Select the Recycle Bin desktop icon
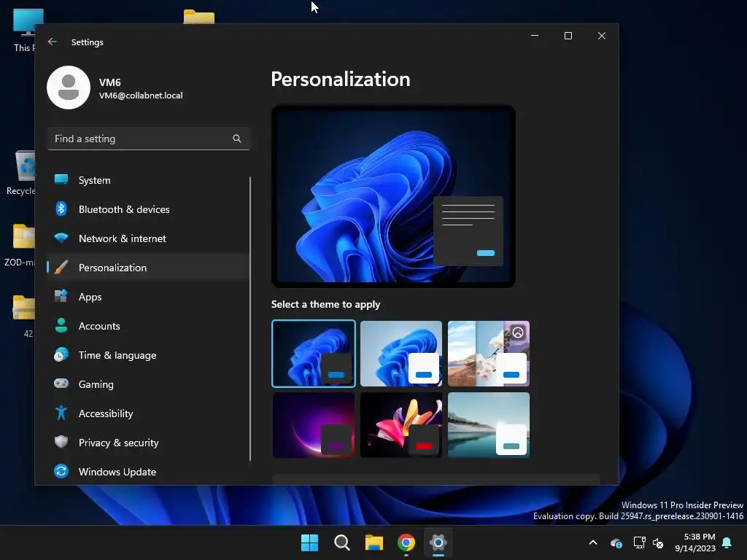Image resolution: width=747 pixels, height=560 pixels. tap(20, 174)
